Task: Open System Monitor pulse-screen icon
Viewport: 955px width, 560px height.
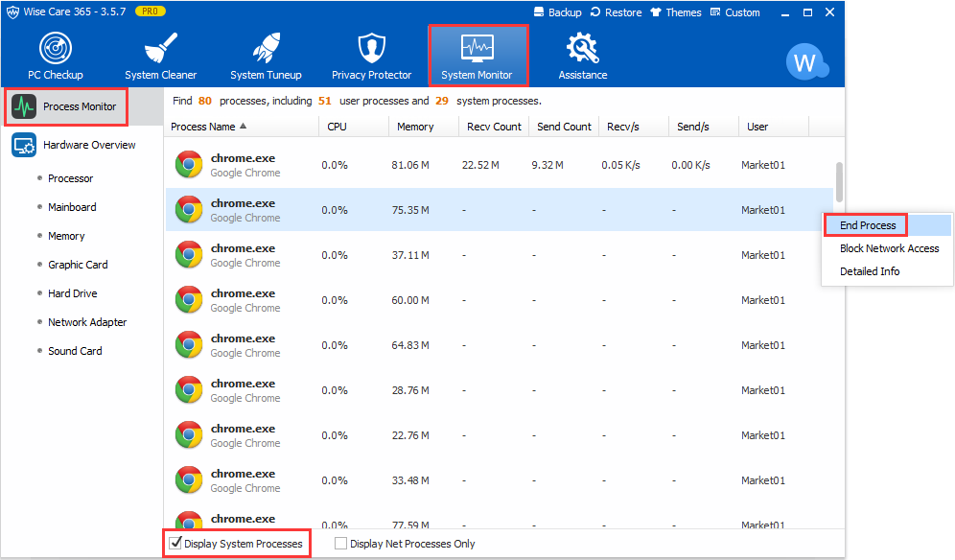Action: click(x=477, y=48)
